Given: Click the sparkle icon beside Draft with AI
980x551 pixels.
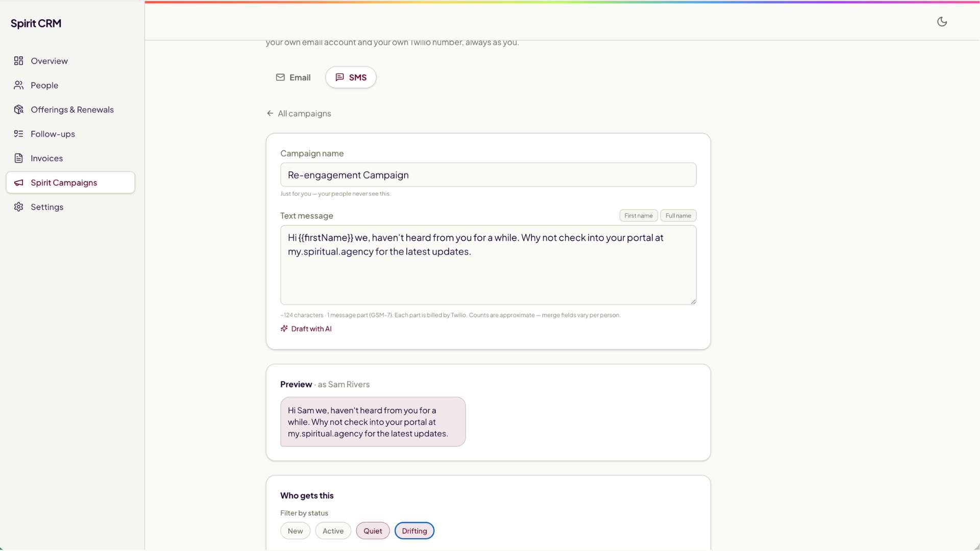Looking at the screenshot, I should pos(284,329).
